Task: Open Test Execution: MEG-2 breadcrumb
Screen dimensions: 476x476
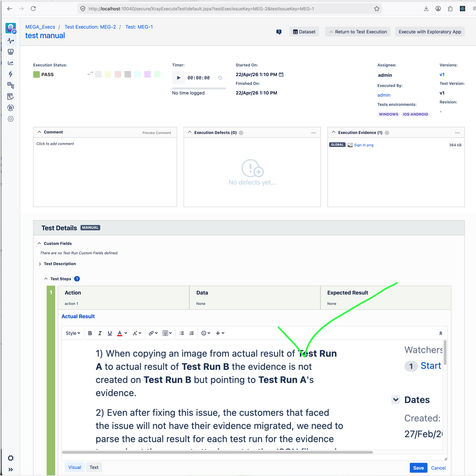Action: (90, 27)
